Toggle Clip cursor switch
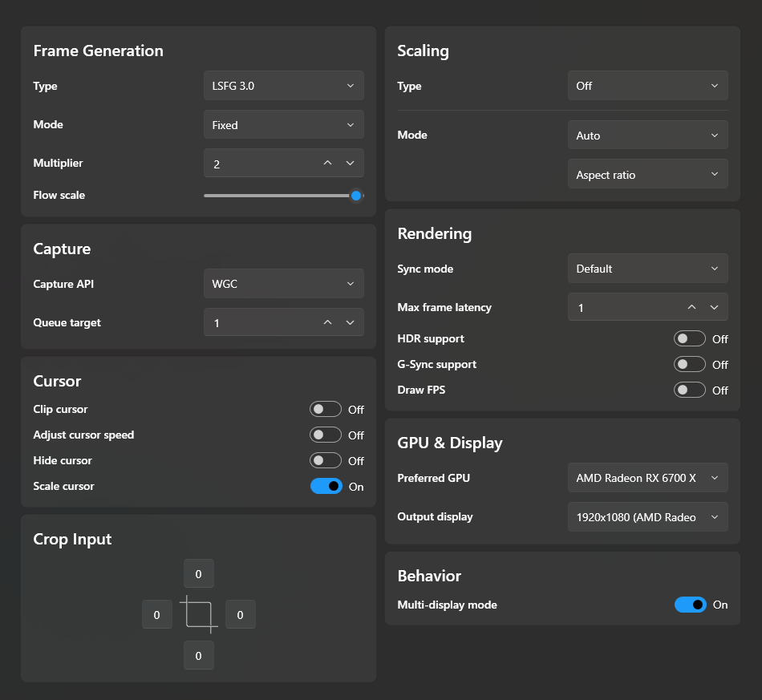762x700 pixels. tap(326, 409)
